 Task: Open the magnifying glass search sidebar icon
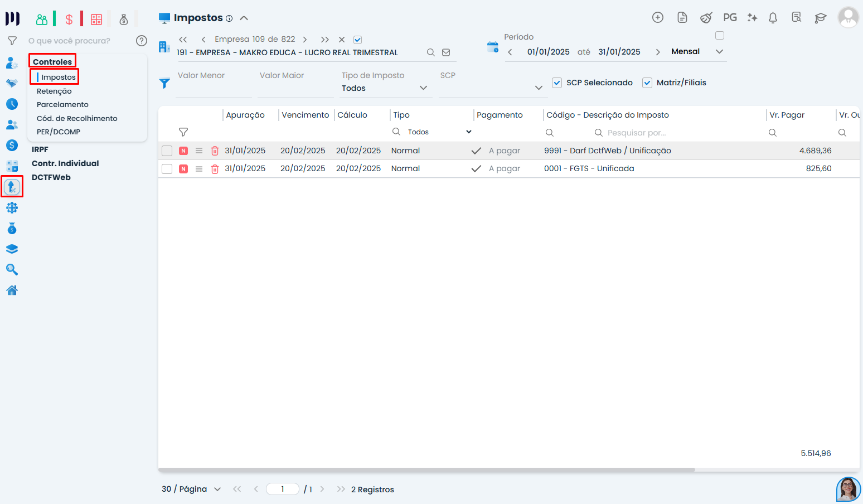(12, 270)
